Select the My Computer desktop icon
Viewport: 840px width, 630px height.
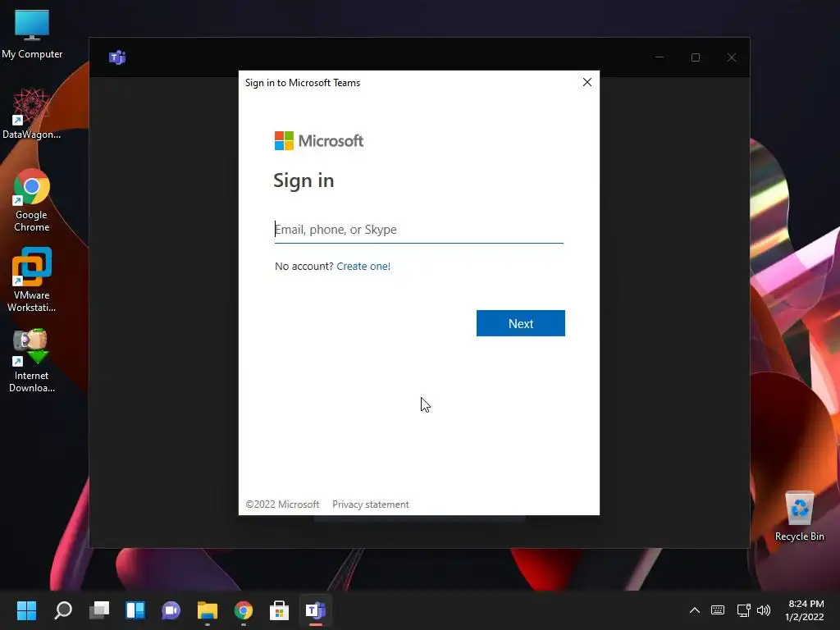click(32, 34)
